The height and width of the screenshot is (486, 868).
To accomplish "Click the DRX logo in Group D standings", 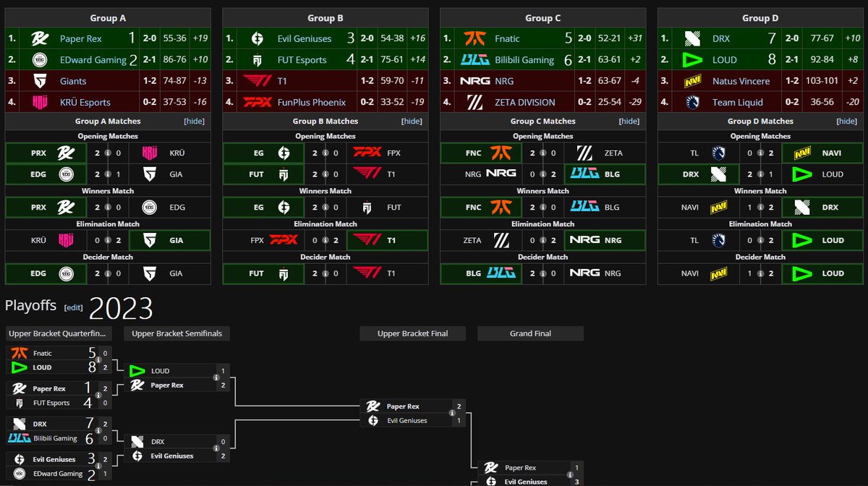I will pos(692,39).
